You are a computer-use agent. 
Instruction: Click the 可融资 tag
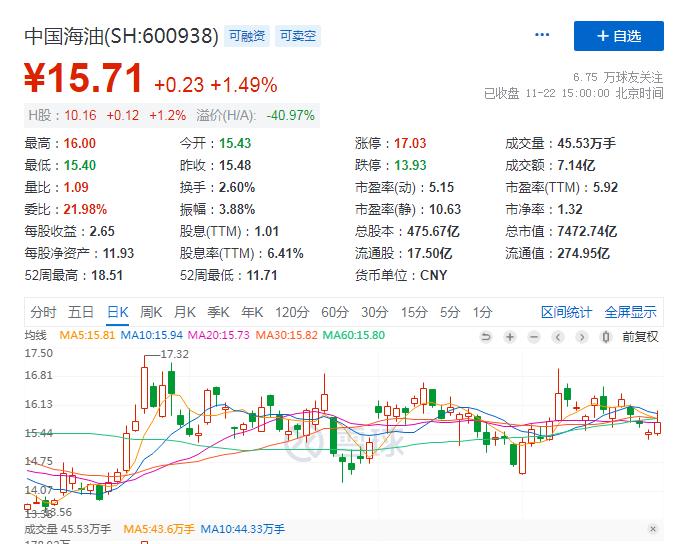247,36
